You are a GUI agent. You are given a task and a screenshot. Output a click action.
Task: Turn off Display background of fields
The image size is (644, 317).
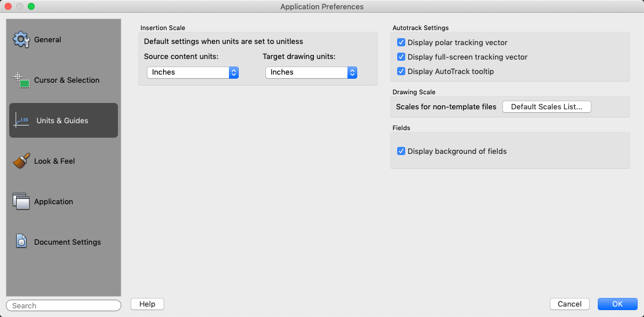pyautogui.click(x=401, y=152)
